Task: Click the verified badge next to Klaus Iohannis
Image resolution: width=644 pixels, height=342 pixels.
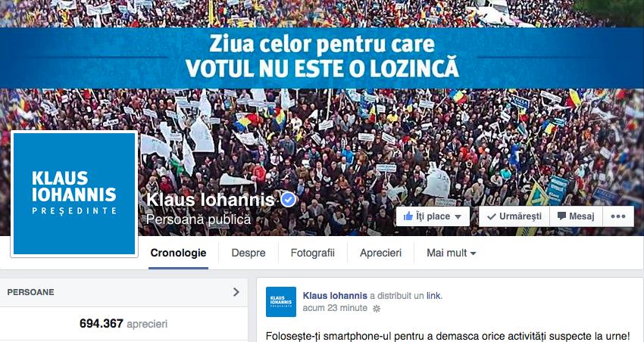Action: pyautogui.click(x=289, y=200)
